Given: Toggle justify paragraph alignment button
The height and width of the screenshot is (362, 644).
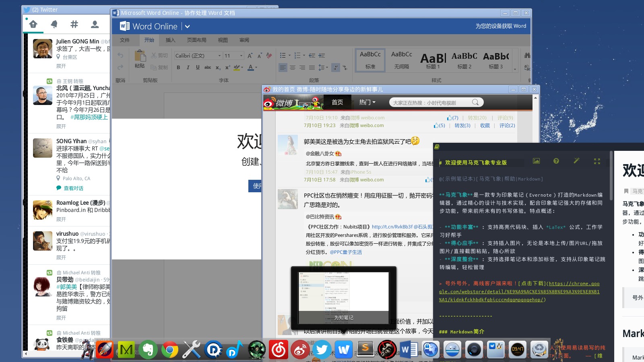Looking at the screenshot, I should pos(312,68).
